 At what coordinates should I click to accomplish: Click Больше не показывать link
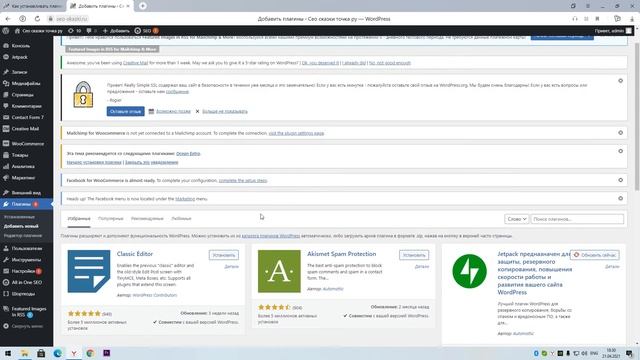(225, 111)
